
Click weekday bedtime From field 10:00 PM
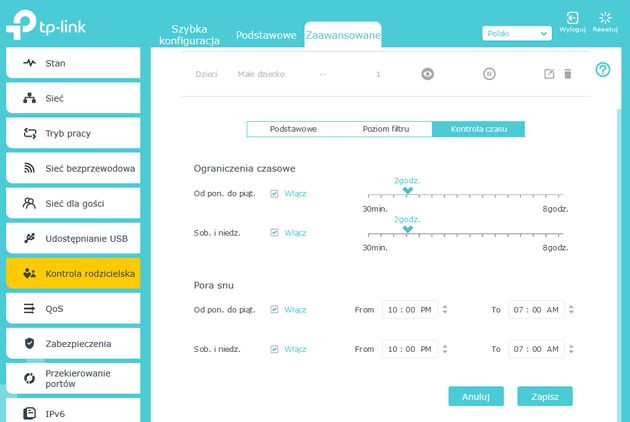tap(410, 309)
